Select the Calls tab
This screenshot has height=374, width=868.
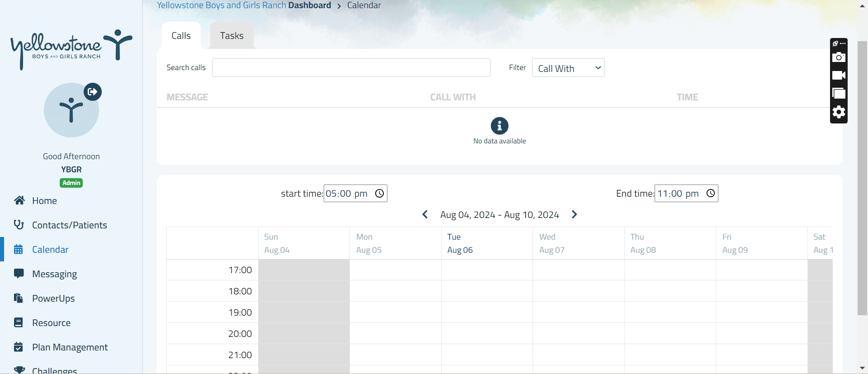[181, 36]
